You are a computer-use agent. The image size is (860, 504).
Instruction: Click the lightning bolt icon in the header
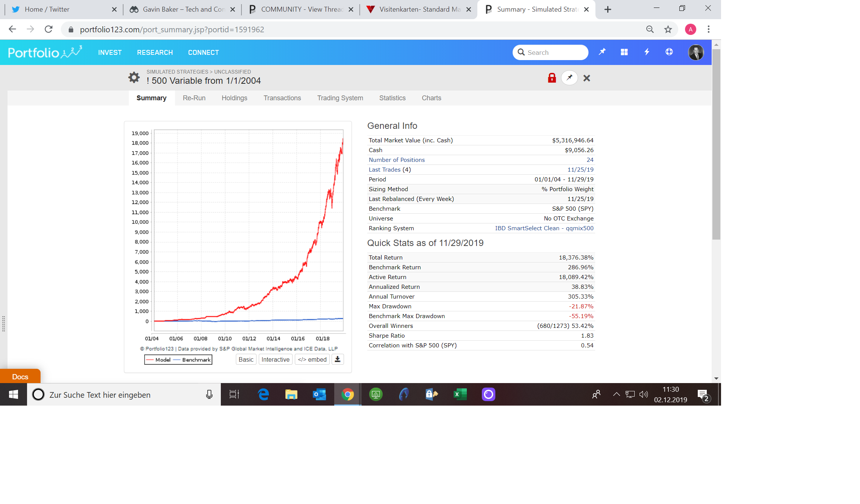pos(647,52)
